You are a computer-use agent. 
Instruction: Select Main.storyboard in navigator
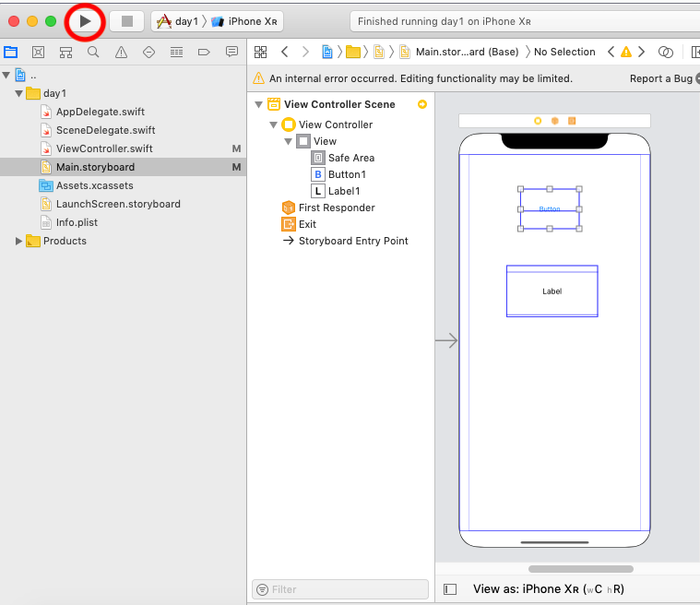point(123,167)
